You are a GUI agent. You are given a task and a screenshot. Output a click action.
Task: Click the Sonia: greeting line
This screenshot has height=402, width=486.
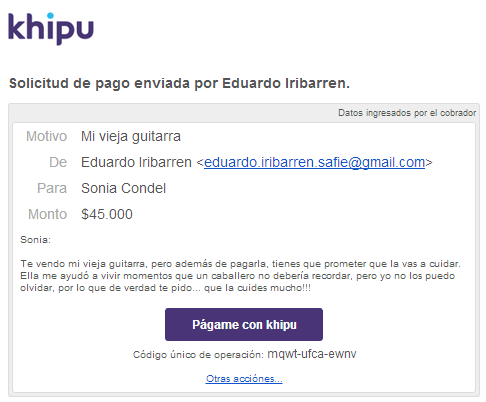[35, 240]
